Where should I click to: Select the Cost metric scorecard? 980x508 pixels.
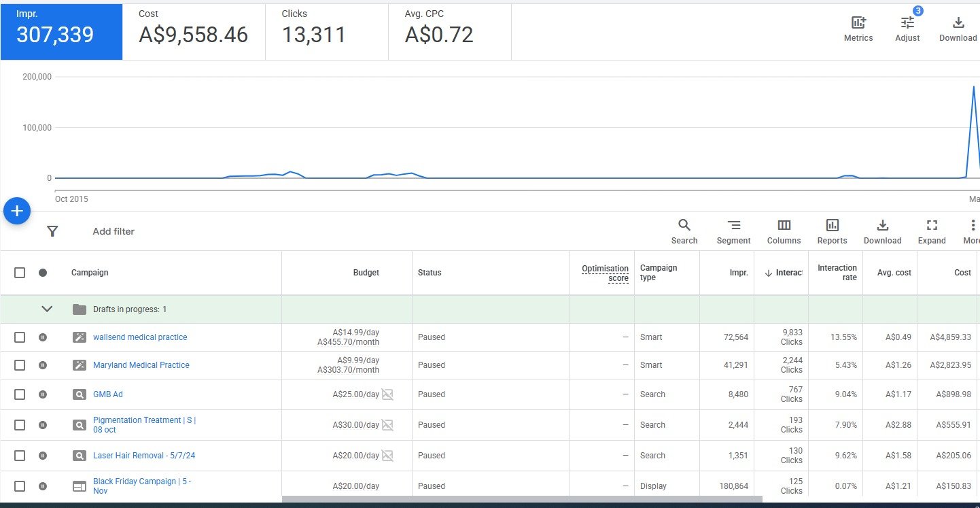[x=194, y=31]
